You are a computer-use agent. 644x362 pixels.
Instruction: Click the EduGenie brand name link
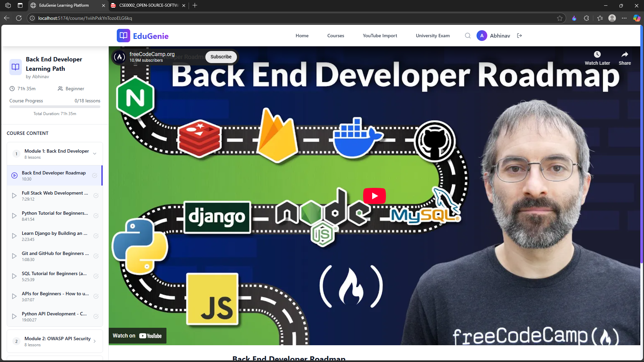coord(151,36)
